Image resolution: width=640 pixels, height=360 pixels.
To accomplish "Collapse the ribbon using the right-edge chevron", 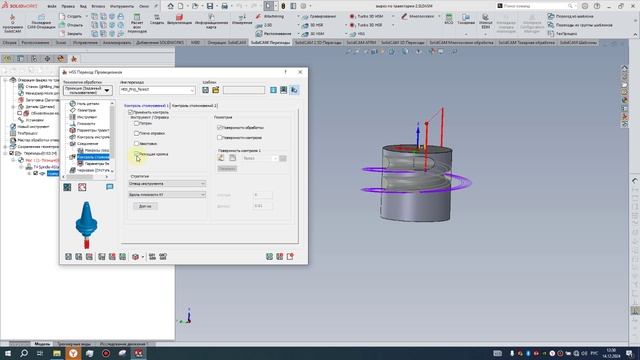I will [635, 35].
